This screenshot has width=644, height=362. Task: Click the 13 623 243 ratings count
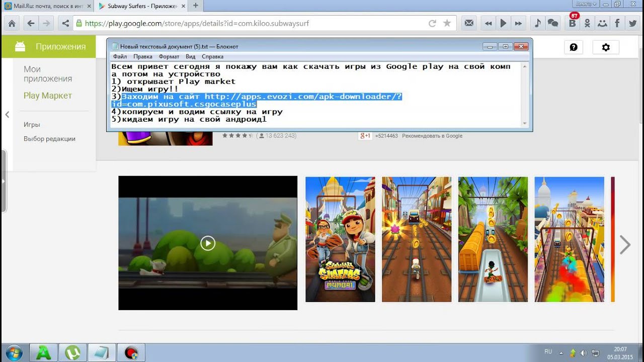click(x=281, y=136)
